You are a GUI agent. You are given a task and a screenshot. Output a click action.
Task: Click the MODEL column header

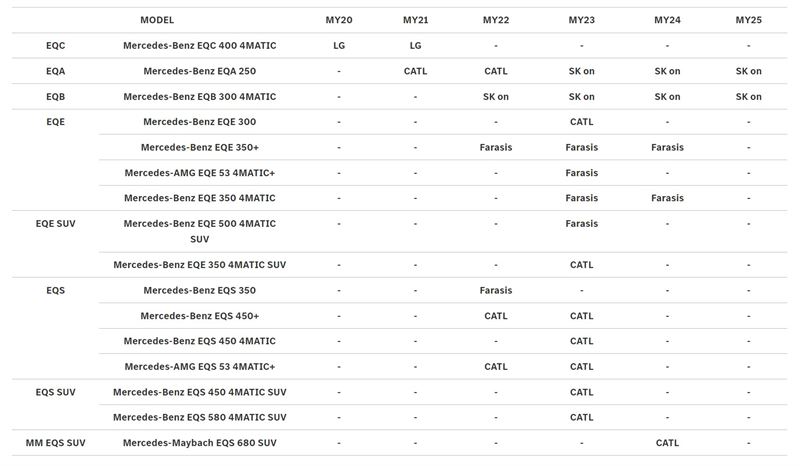point(157,20)
